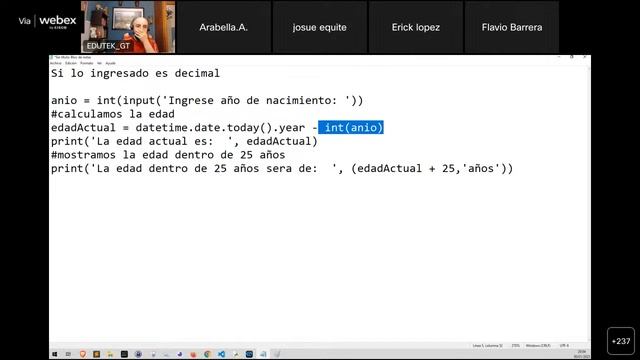Image resolution: width=640 pixels, height=360 pixels.
Task: Click the "print('La edad dentro de 25 años" line
Action: pyautogui.click(x=282, y=169)
